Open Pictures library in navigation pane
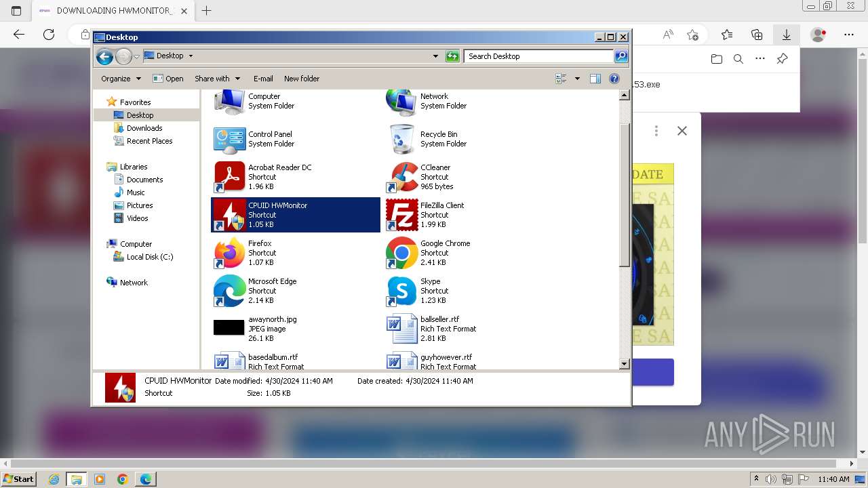 140,205
